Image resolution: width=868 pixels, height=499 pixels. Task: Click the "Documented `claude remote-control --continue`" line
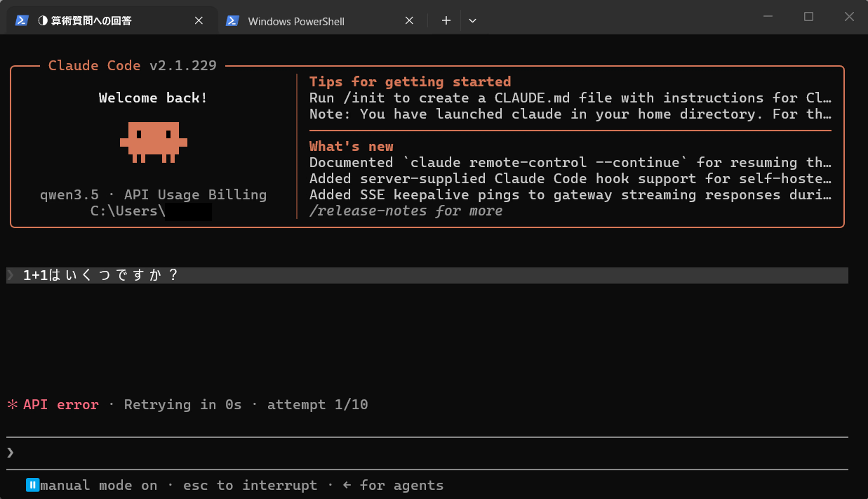[570, 163]
